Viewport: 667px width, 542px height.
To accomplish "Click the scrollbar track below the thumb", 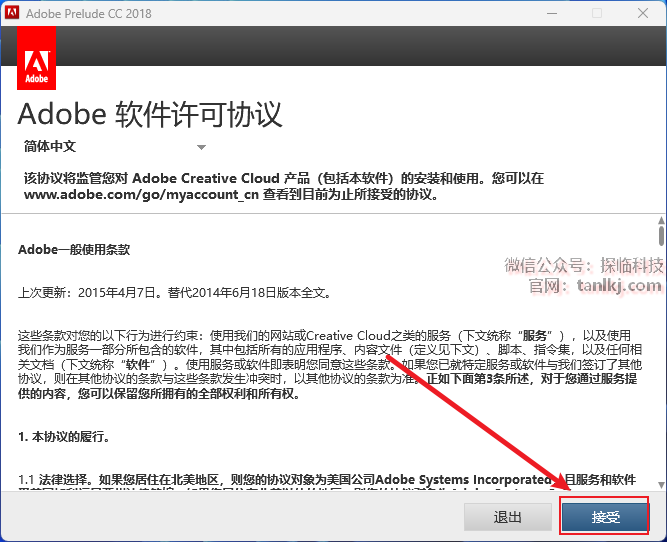I will [660, 380].
